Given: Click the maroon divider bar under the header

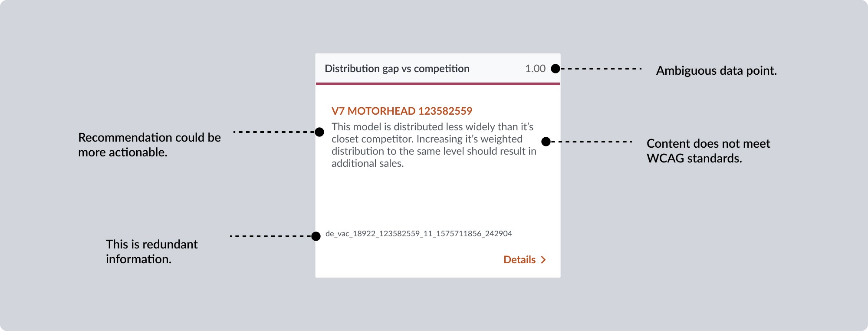Looking at the screenshot, I should point(437,83).
